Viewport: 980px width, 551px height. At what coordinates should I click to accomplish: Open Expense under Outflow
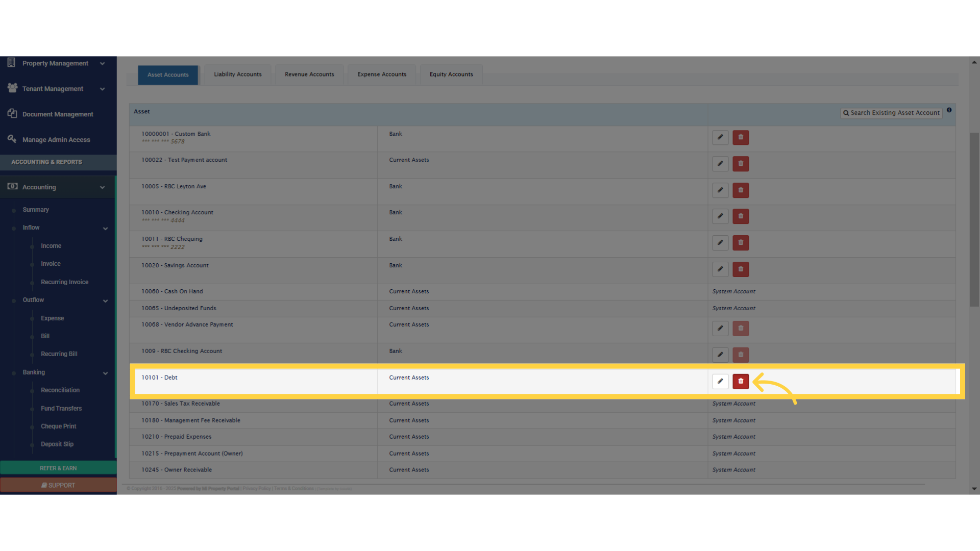pos(52,318)
